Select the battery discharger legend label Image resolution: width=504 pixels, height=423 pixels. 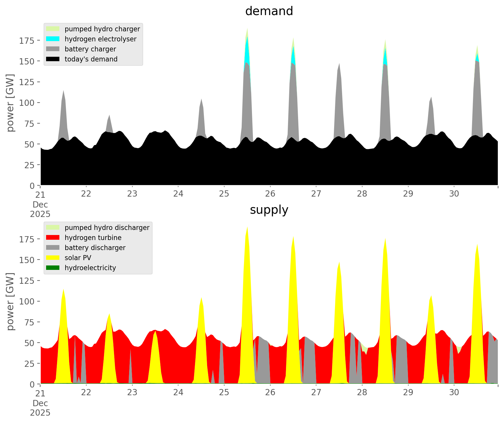pyautogui.click(x=95, y=248)
